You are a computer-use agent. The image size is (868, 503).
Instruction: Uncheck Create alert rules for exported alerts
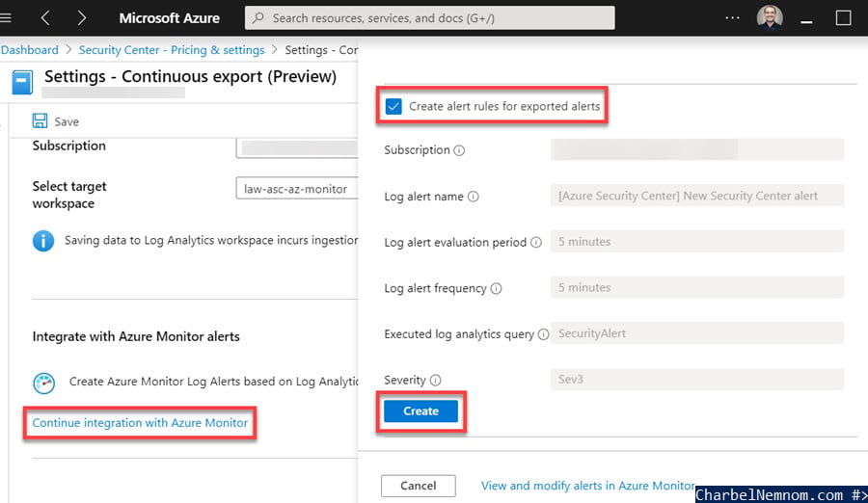pos(393,106)
